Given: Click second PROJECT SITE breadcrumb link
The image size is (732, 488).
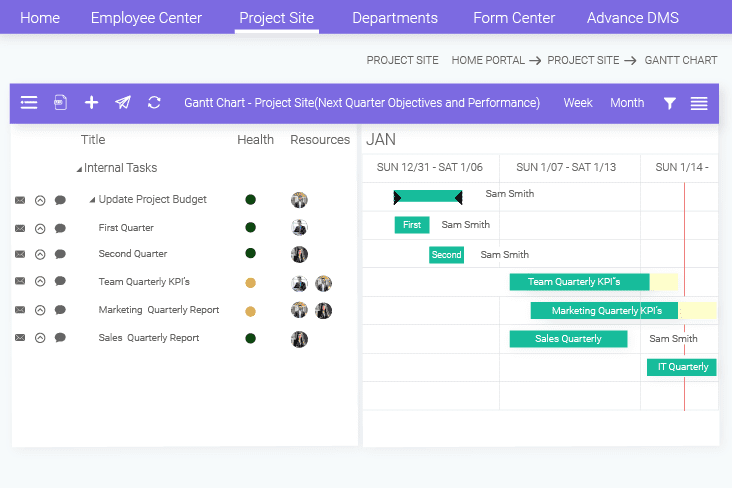Looking at the screenshot, I should pos(583,60).
